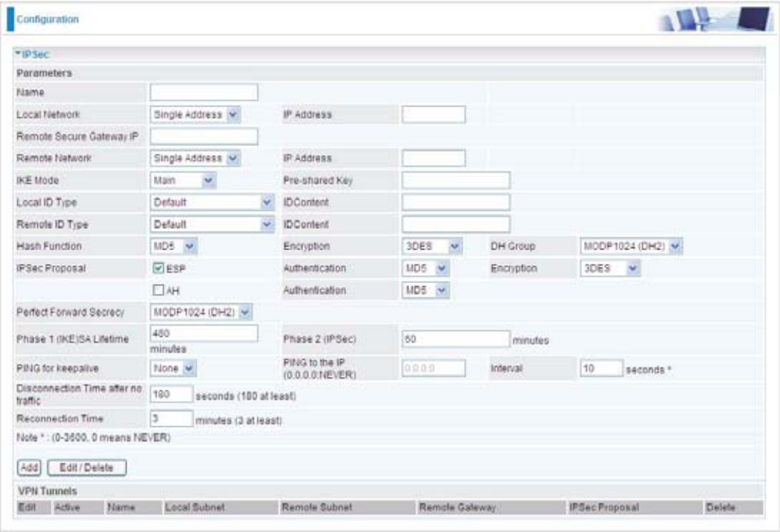Open the Local ID Type dropdown
Viewport: 780px width, 532px height.
[x=212, y=202]
